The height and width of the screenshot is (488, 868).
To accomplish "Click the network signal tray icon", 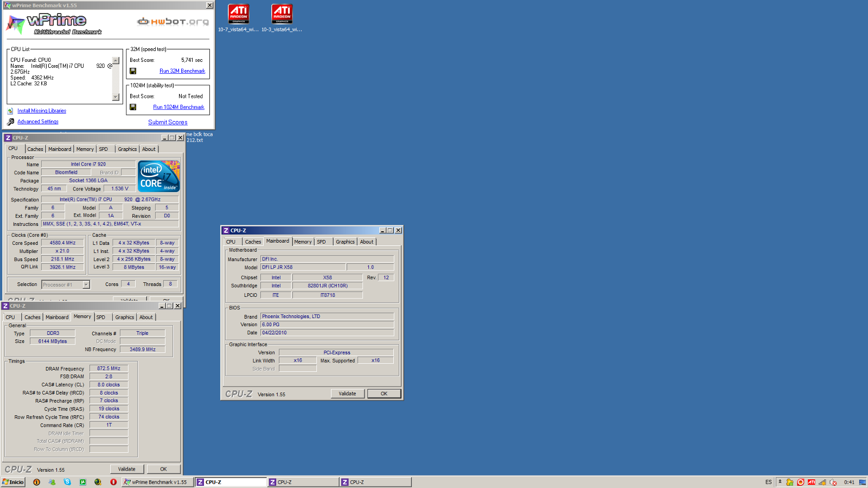I will (822, 482).
